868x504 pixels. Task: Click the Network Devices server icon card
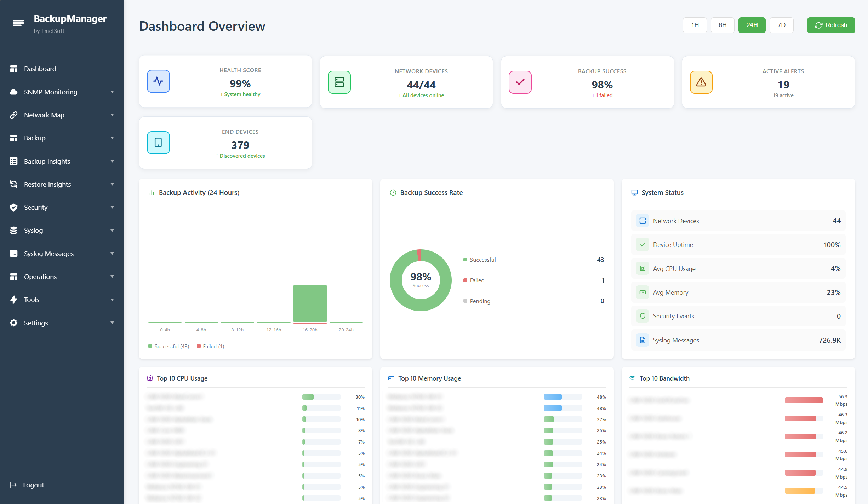[339, 82]
